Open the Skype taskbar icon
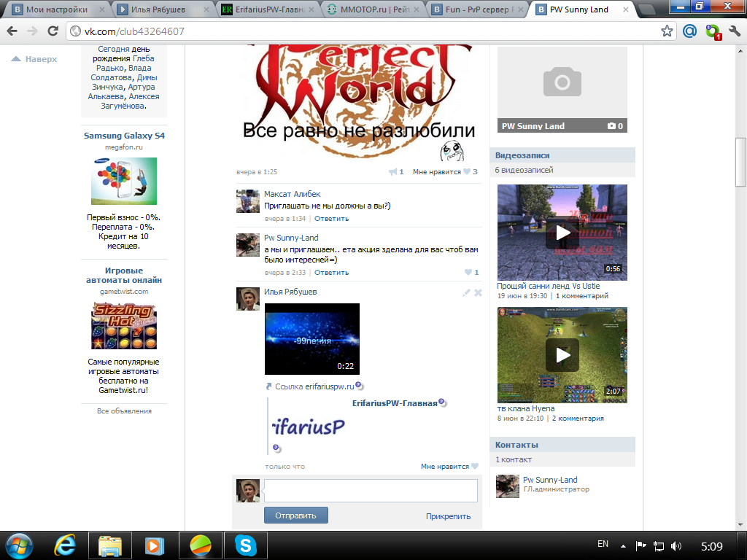This screenshot has width=747, height=560. [x=246, y=545]
